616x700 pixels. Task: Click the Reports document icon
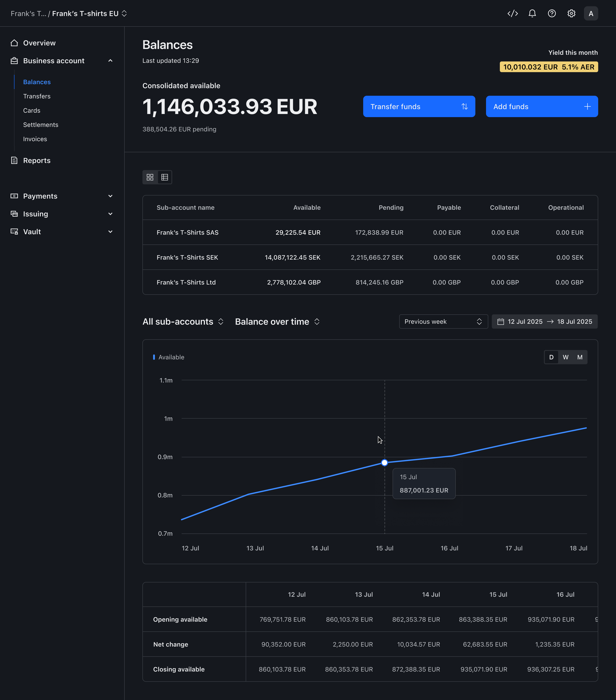(x=14, y=160)
